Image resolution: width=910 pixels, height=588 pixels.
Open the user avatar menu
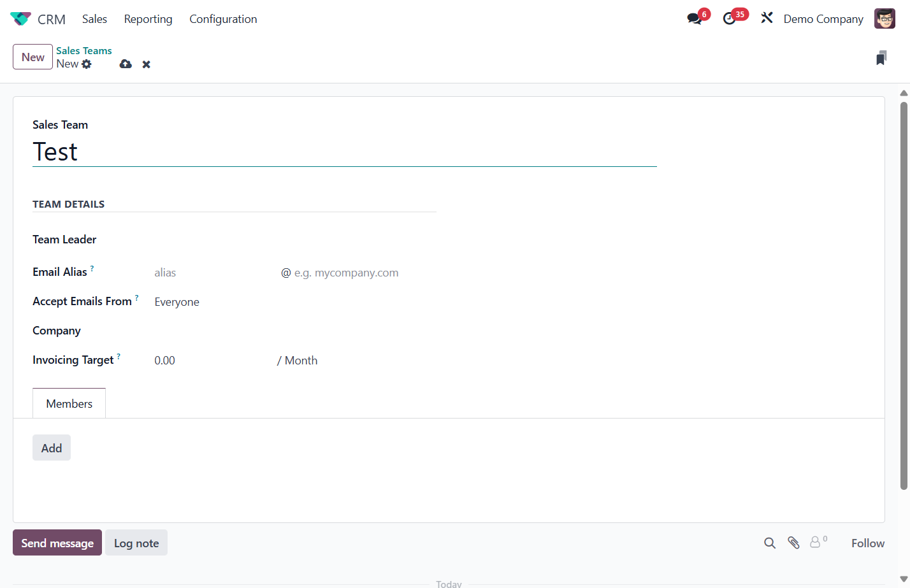point(885,18)
